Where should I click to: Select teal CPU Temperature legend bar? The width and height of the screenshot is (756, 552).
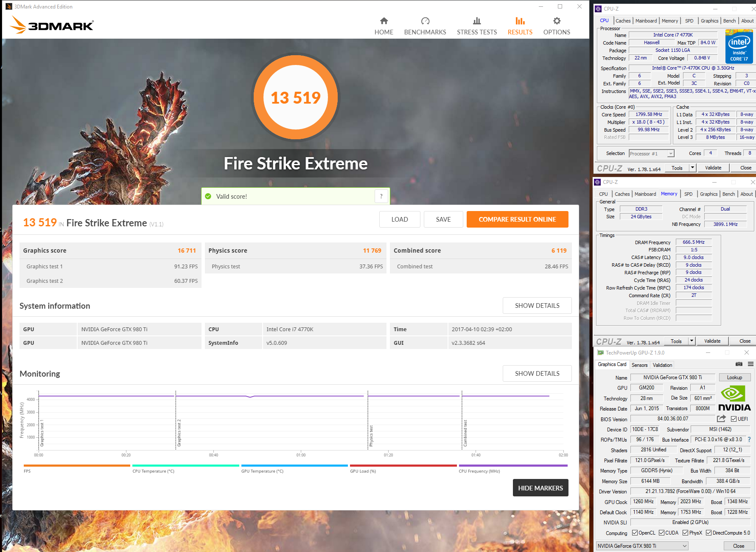(186, 466)
